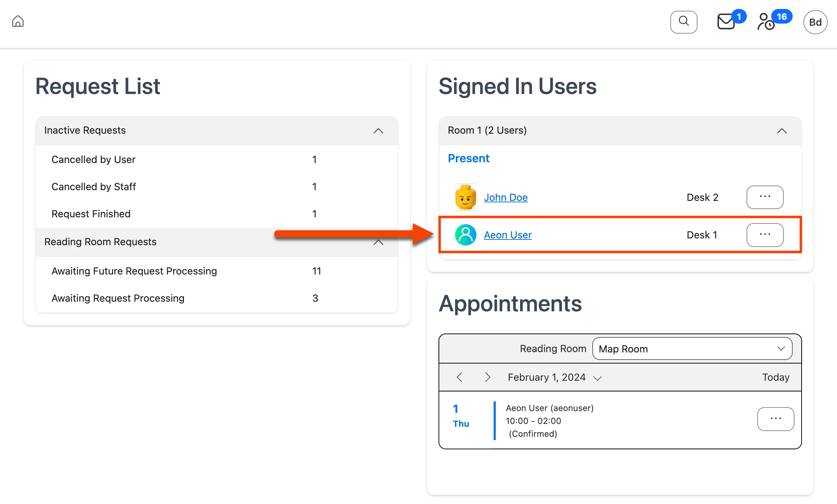The height and width of the screenshot is (504, 837).
Task: Collapse the Reading Room Requests section
Action: [378, 242]
